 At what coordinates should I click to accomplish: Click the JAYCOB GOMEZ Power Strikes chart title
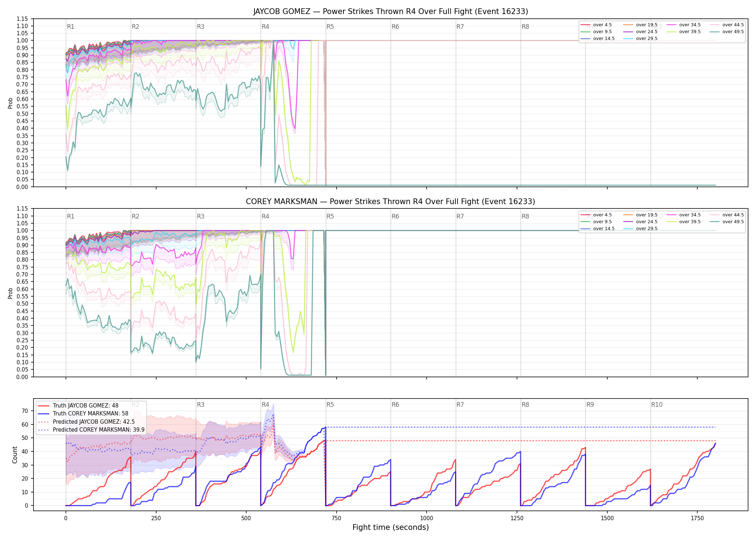(x=391, y=12)
